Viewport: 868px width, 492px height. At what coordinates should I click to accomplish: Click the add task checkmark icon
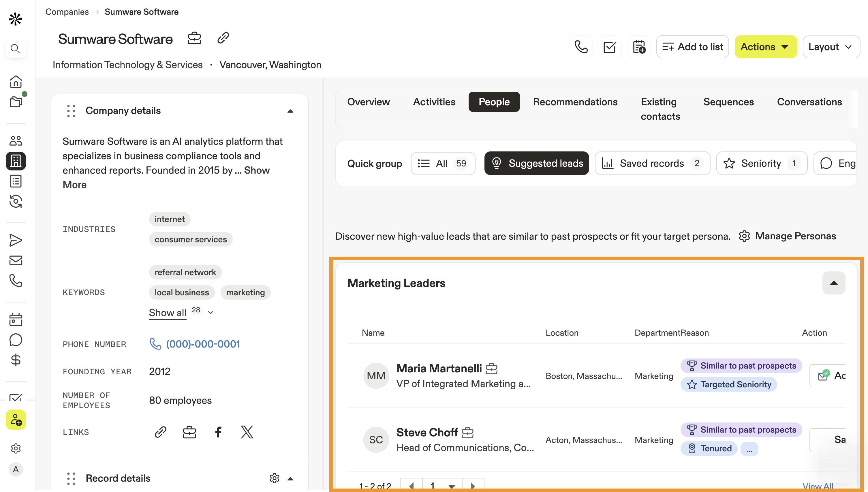pyautogui.click(x=610, y=47)
